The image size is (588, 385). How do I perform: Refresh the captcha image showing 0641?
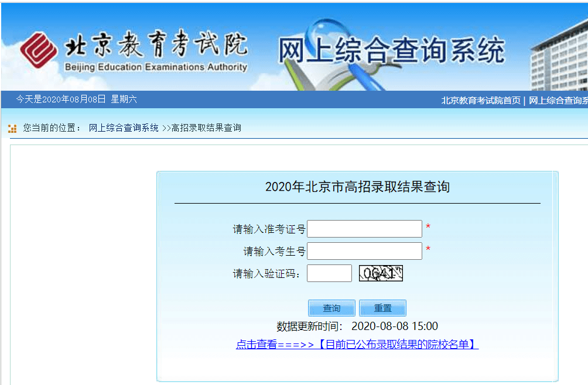tap(381, 273)
